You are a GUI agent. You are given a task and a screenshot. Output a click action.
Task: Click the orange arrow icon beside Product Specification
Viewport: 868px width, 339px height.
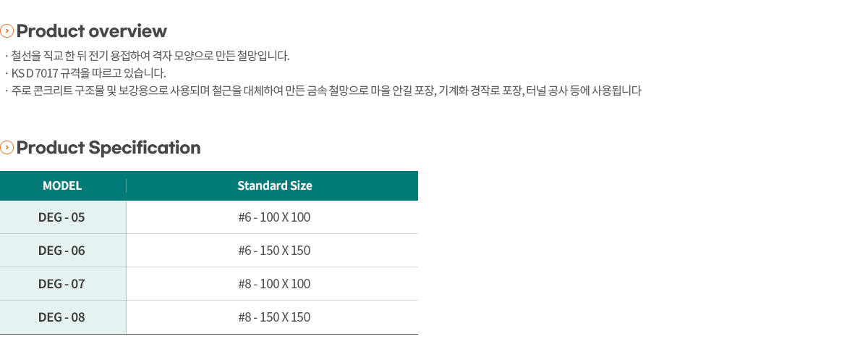[x=7, y=148]
